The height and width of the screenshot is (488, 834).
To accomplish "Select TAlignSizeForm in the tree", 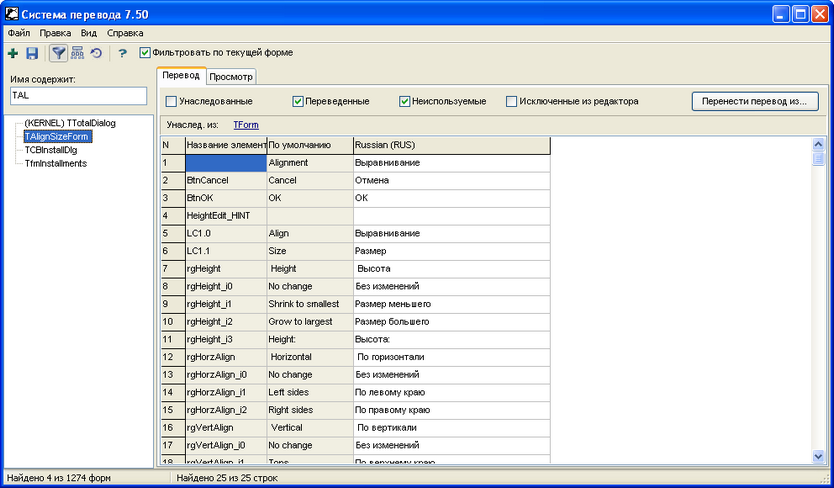I will 56,137.
